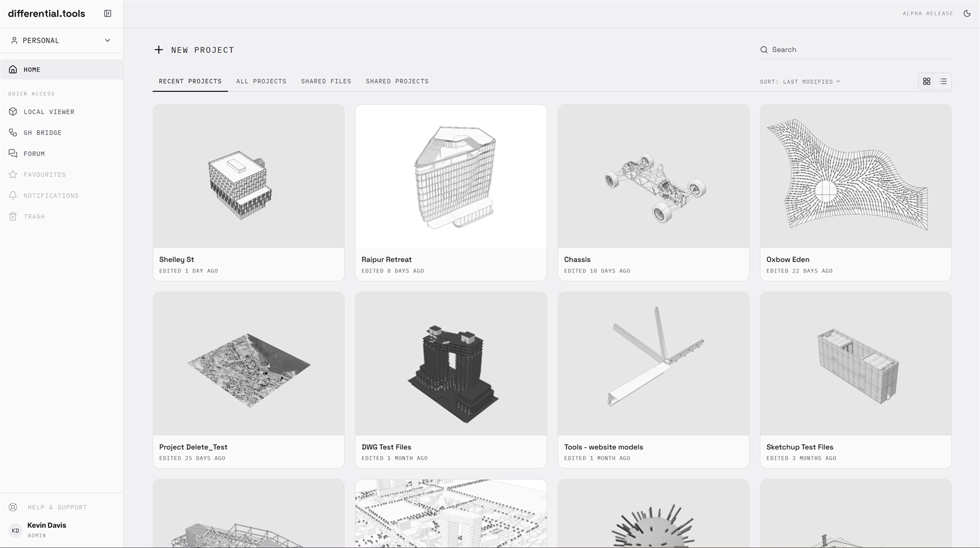The width and height of the screenshot is (980, 548).
Task: Click Forum sidebar label
Action: coord(34,154)
